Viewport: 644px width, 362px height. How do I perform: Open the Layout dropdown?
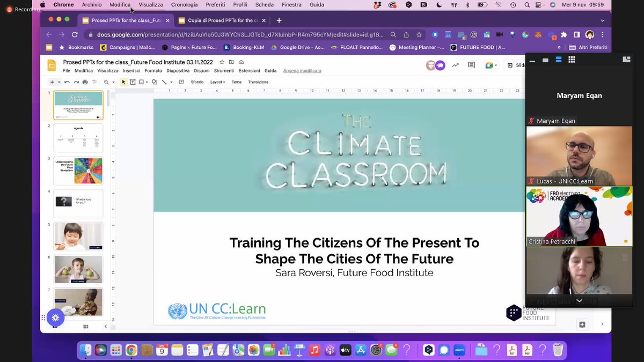click(x=217, y=82)
